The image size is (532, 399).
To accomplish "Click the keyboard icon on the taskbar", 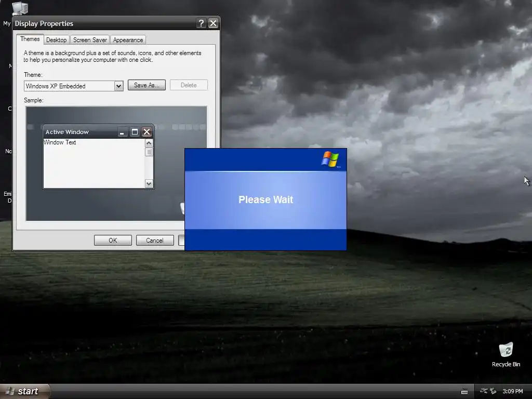I will coord(464,392).
